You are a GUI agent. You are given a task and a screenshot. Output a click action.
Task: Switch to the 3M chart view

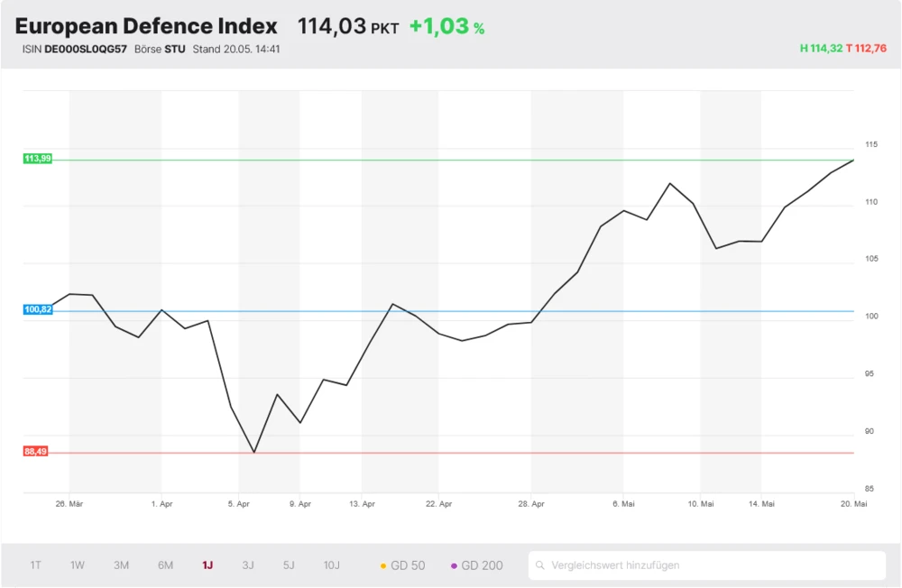(x=121, y=565)
